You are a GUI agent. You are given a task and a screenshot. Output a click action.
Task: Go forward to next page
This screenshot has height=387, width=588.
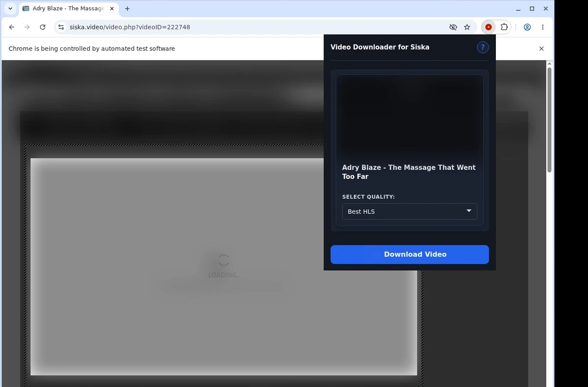[27, 27]
